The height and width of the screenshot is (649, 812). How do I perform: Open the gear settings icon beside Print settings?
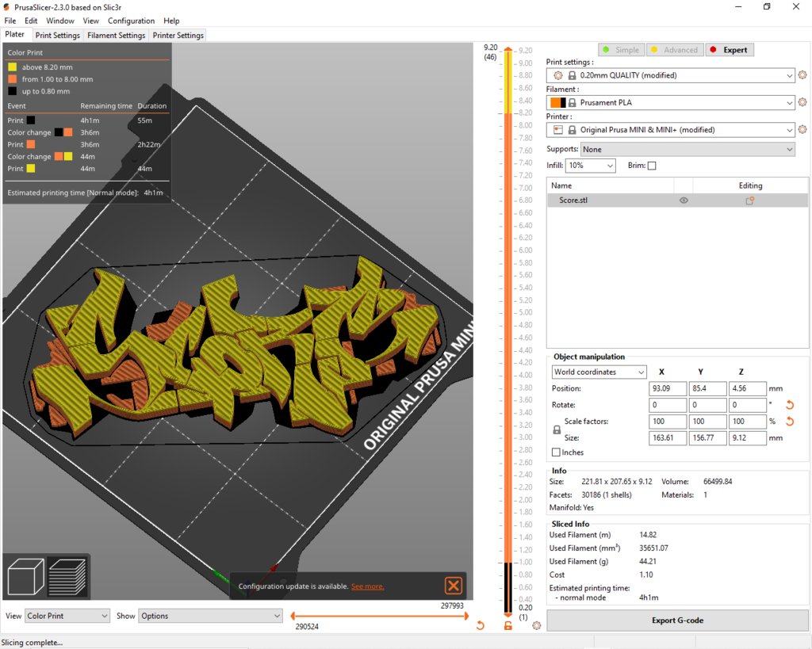tap(802, 74)
